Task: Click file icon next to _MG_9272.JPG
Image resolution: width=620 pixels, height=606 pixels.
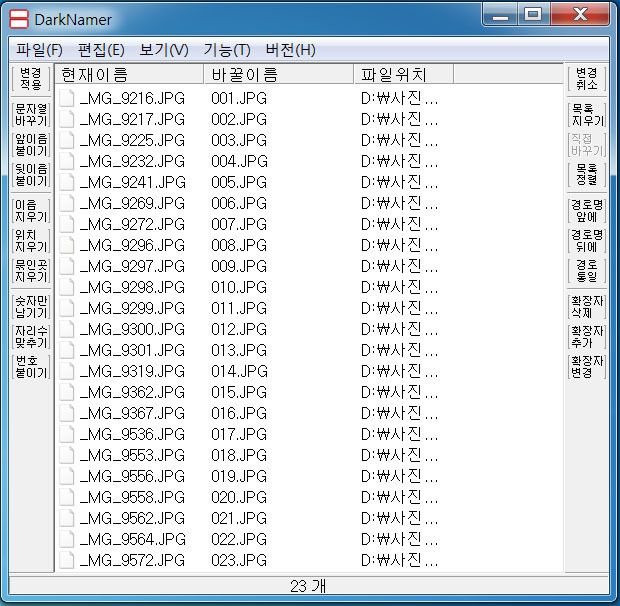Action: click(x=67, y=224)
